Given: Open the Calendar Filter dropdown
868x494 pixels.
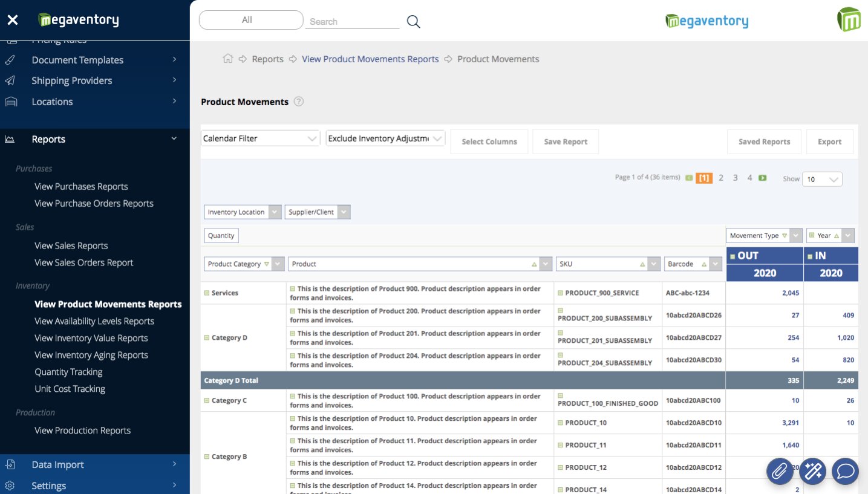Looking at the screenshot, I should click(260, 138).
